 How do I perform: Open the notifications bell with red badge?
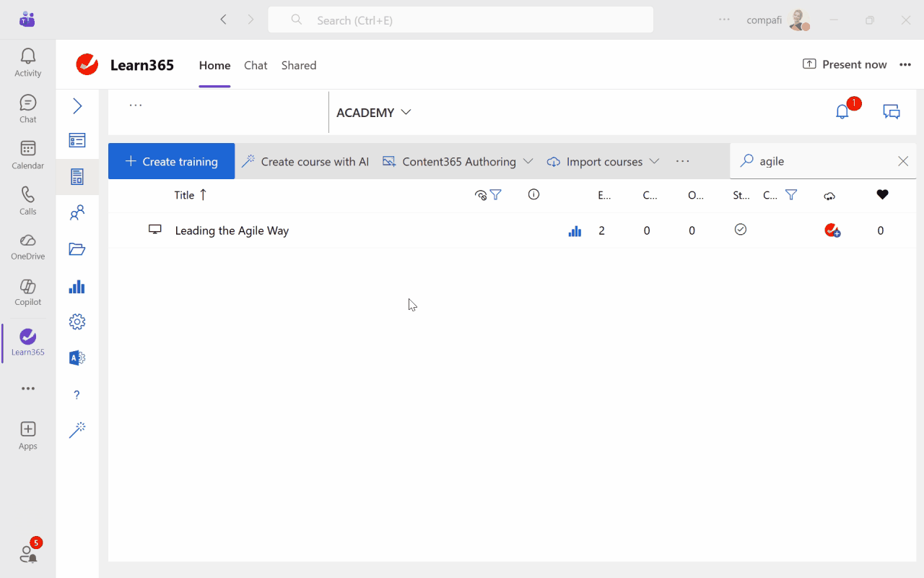point(842,111)
